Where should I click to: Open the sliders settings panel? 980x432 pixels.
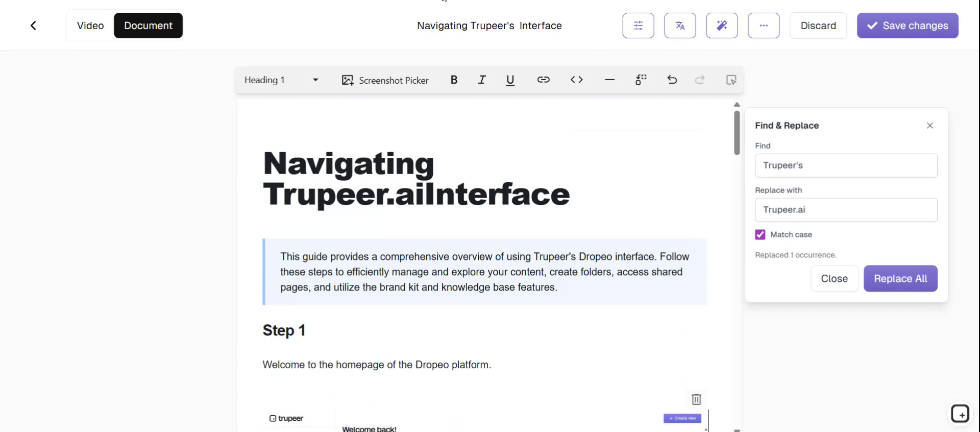(x=638, y=26)
